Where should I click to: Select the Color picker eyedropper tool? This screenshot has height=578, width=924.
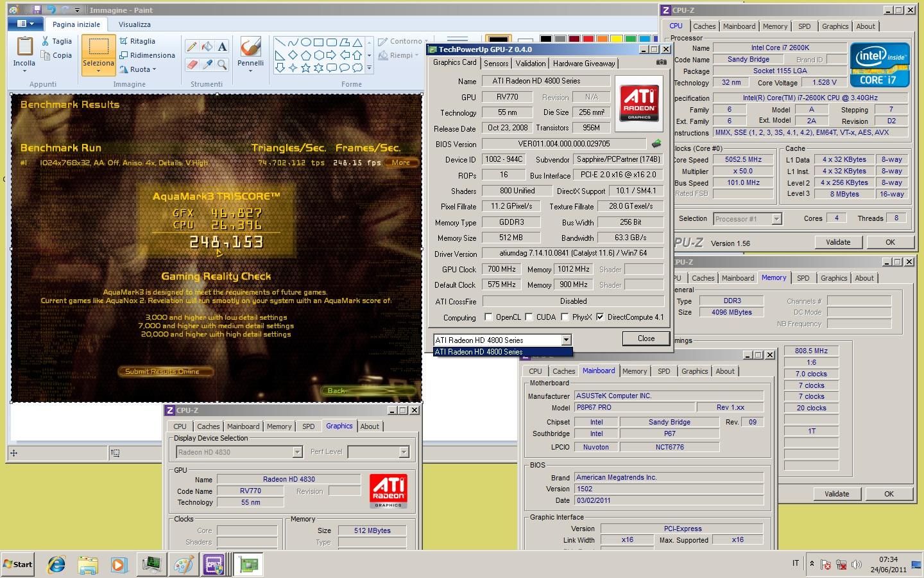tap(207, 64)
